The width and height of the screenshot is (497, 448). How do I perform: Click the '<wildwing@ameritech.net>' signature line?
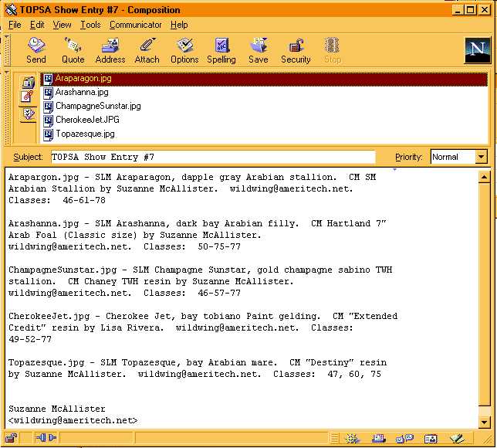tap(73, 421)
